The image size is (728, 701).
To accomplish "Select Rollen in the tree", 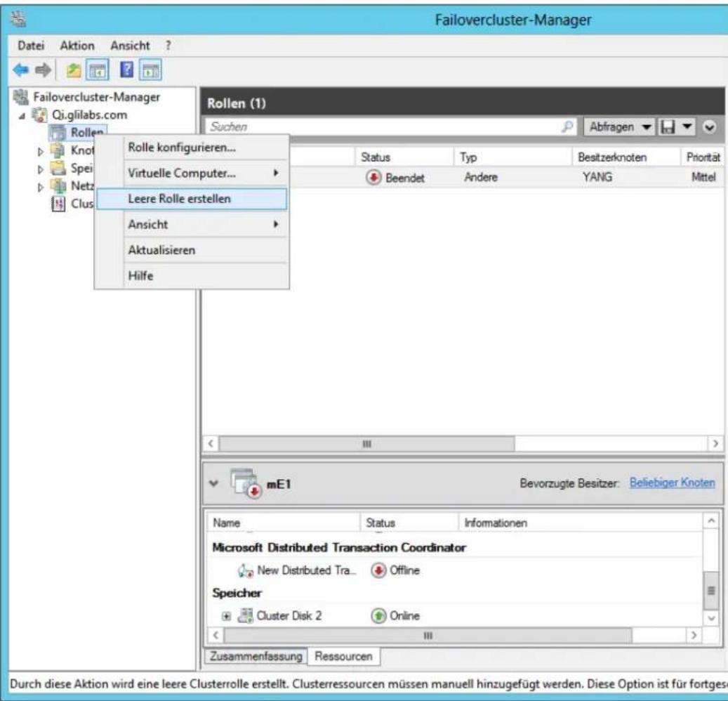I will tap(86, 132).
